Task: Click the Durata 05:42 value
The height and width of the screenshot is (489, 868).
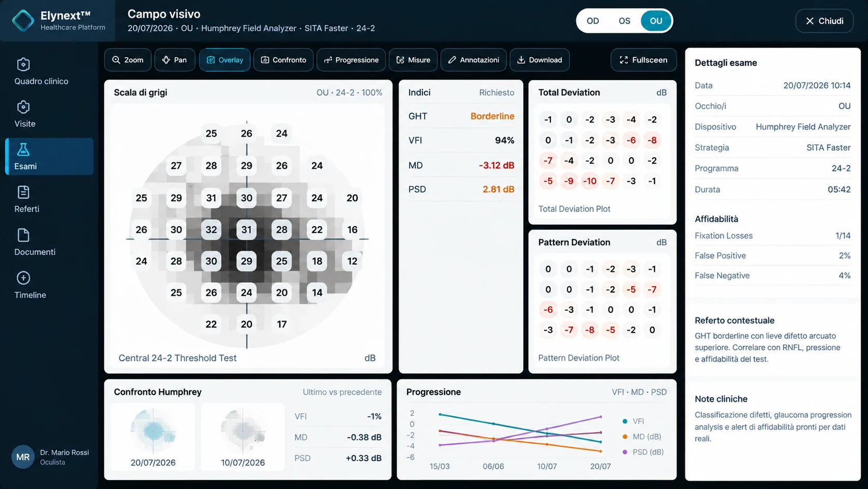Action: (x=839, y=190)
